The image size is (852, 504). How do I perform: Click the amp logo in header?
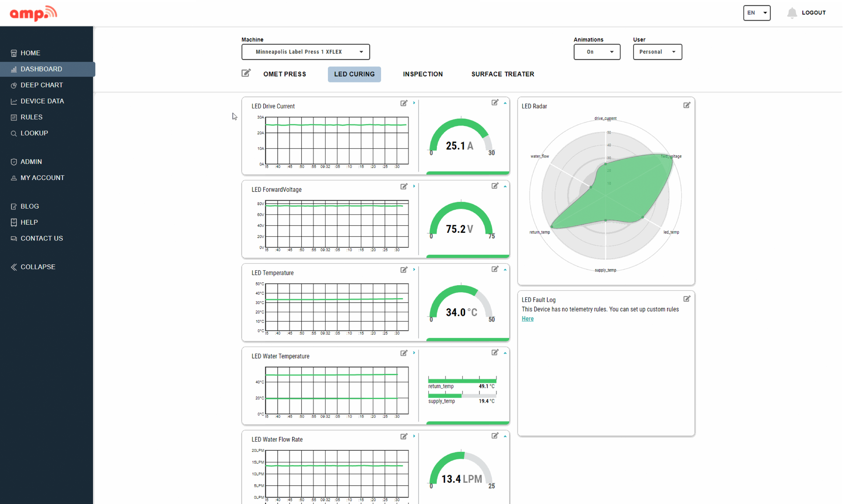coord(33,13)
